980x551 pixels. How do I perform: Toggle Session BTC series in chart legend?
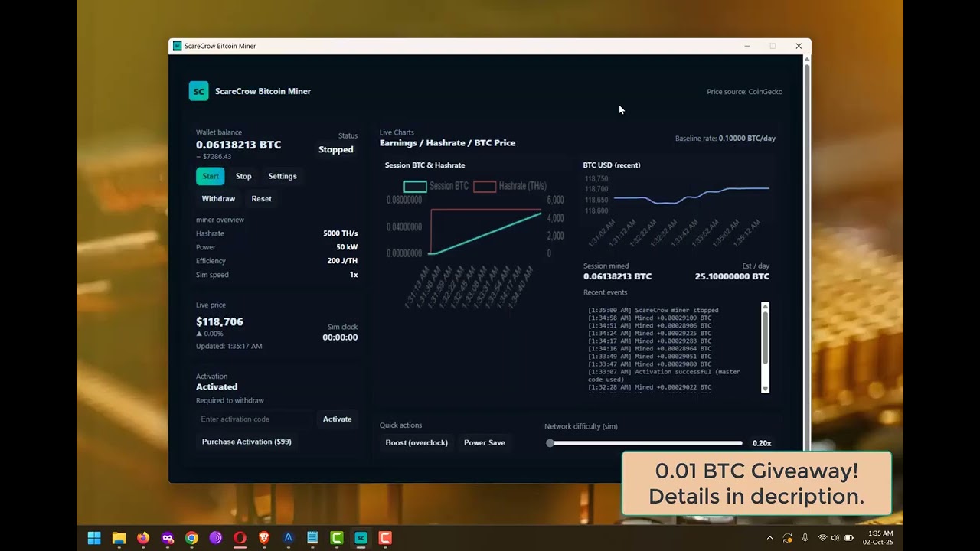(x=436, y=186)
